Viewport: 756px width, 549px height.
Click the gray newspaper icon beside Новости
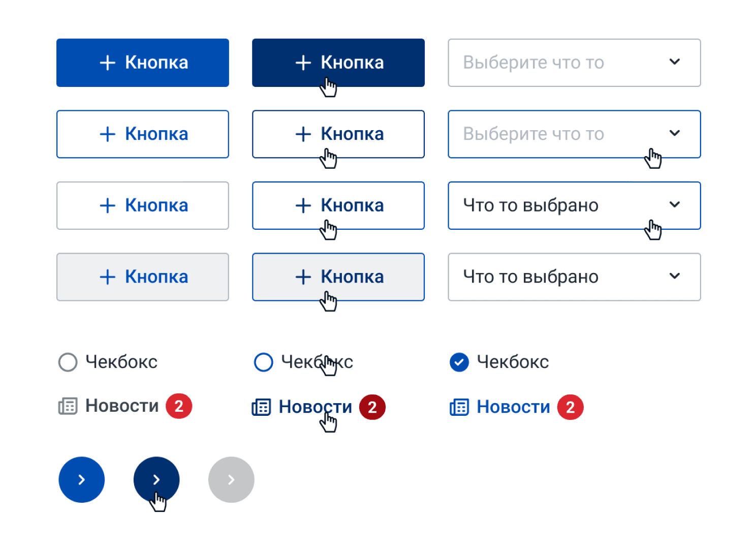(68, 406)
